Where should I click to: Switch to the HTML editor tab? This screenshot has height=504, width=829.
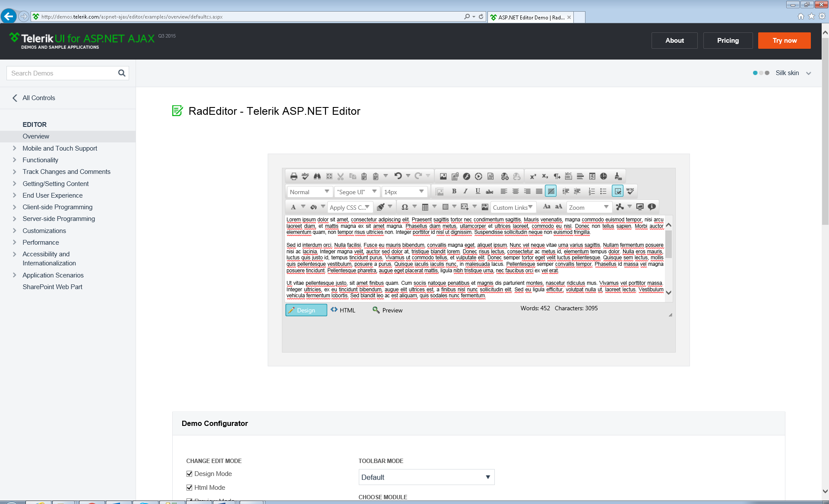[343, 310]
